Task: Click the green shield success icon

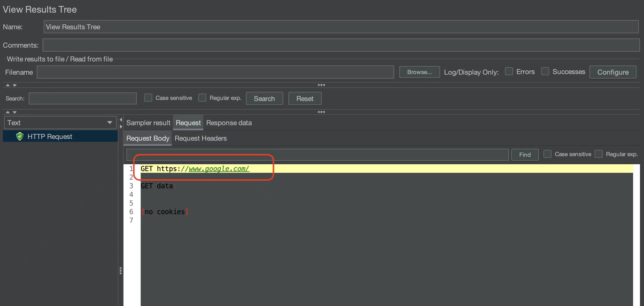Action: [x=20, y=136]
